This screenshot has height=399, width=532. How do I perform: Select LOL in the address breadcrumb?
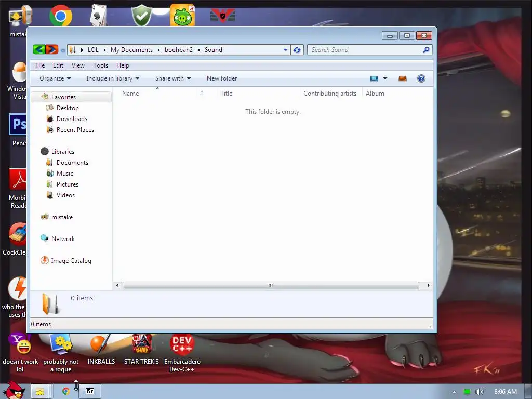[93, 50]
